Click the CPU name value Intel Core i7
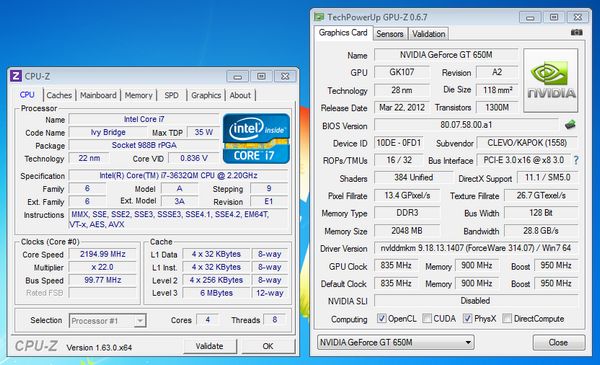600x365 pixels. (x=144, y=119)
